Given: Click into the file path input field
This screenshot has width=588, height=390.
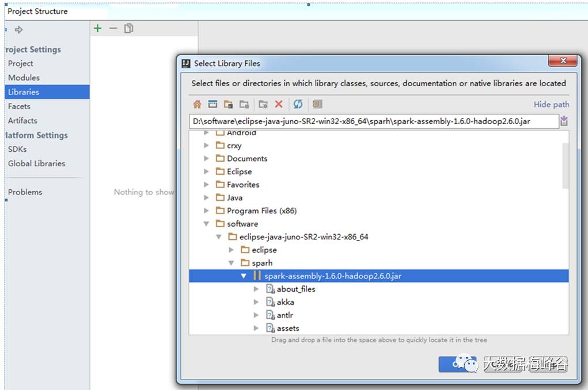Looking at the screenshot, I should coord(374,121).
